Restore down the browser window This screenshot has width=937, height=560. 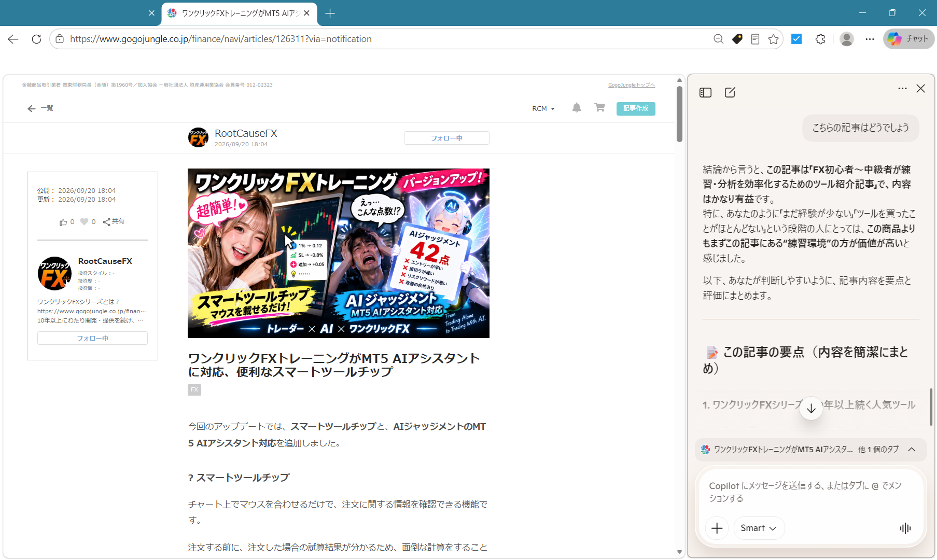pyautogui.click(x=892, y=13)
